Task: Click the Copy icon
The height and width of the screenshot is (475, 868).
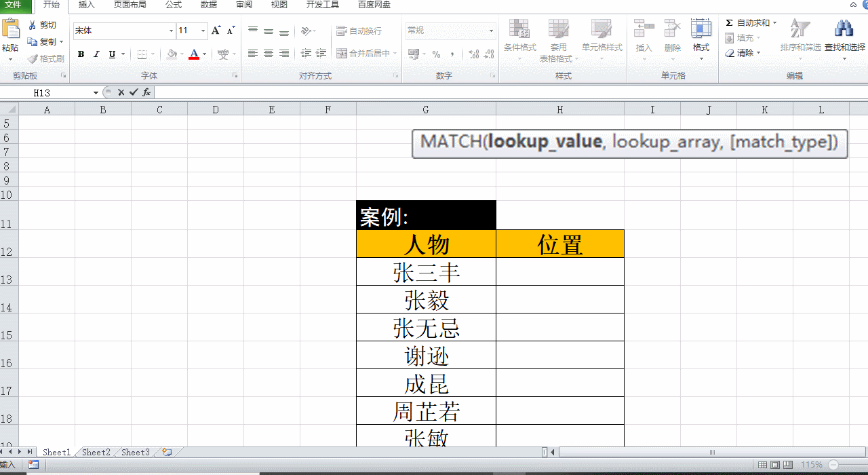Action: pyautogui.click(x=32, y=41)
